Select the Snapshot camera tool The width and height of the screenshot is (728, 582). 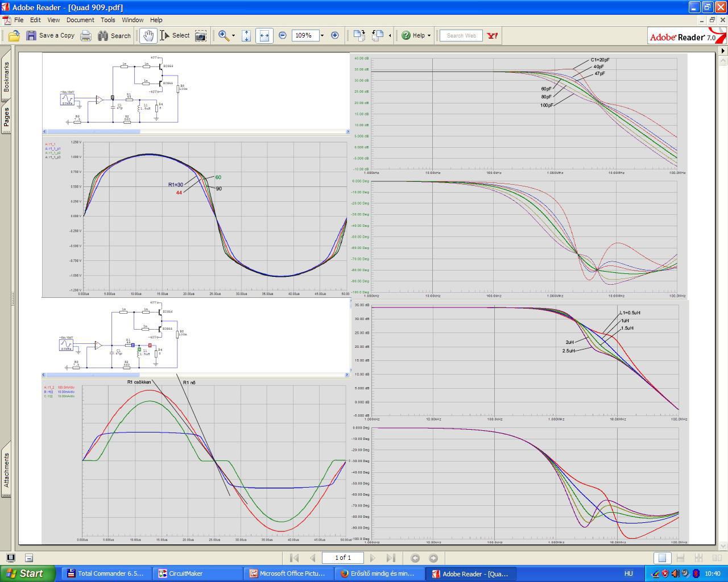(x=201, y=36)
